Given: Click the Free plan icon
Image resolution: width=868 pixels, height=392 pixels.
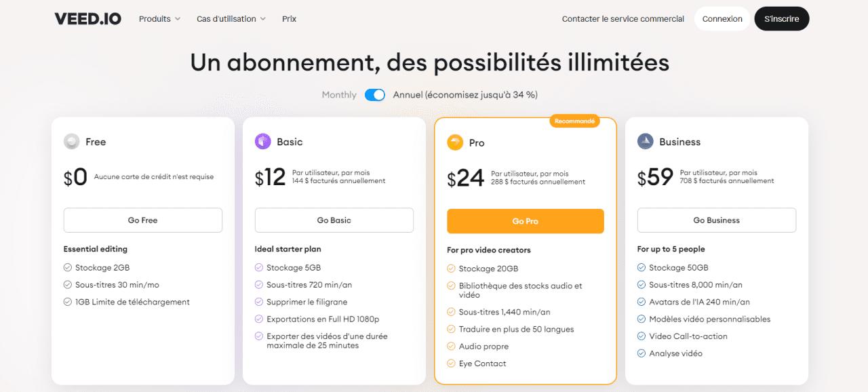Looking at the screenshot, I should pyautogui.click(x=71, y=142).
